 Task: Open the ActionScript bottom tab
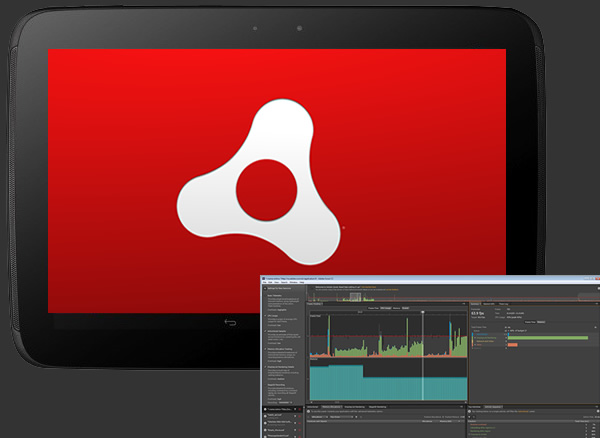click(313, 407)
